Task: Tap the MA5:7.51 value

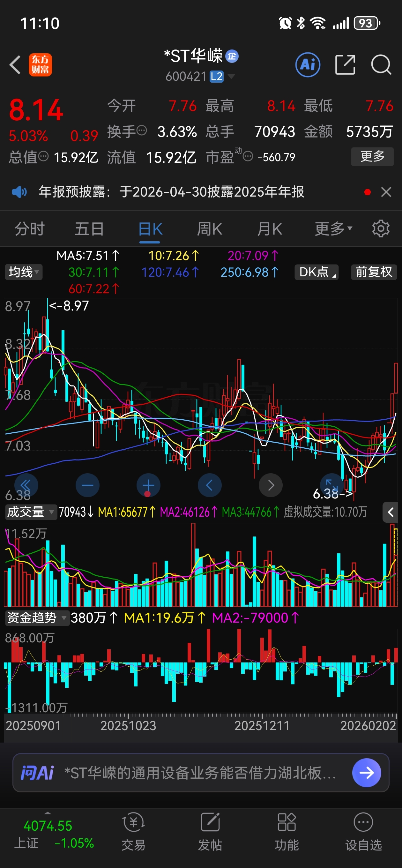Action: tap(88, 256)
